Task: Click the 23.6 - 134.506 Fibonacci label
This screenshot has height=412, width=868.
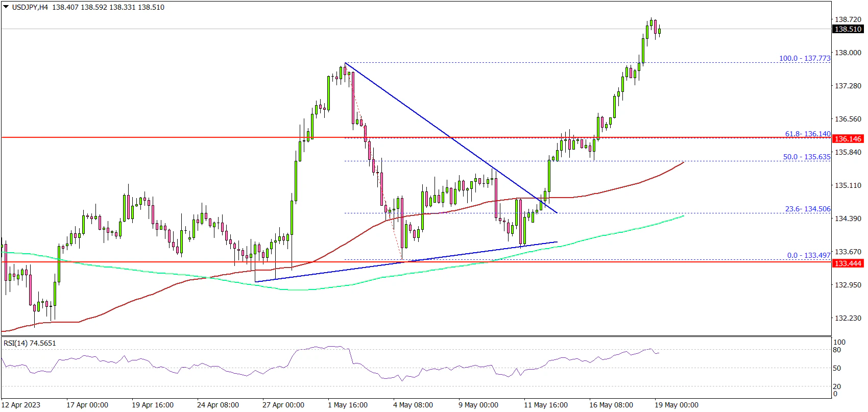Action: click(807, 209)
